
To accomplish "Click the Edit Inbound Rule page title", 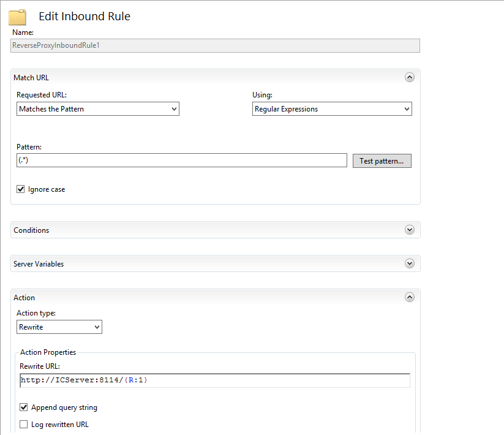I will point(85,17).
